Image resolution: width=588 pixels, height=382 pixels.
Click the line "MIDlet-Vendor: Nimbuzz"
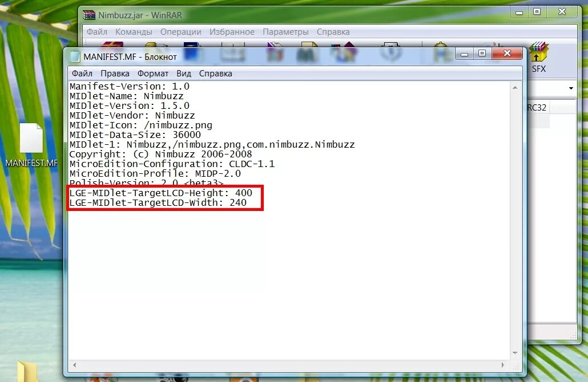pos(132,115)
